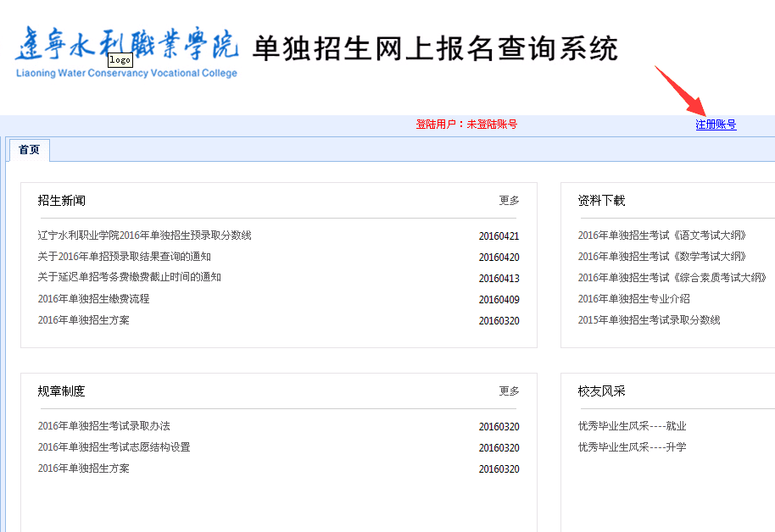Open 2015年单独招生考试录取分数线
Image resolution: width=775 pixels, height=532 pixels.
(x=649, y=320)
